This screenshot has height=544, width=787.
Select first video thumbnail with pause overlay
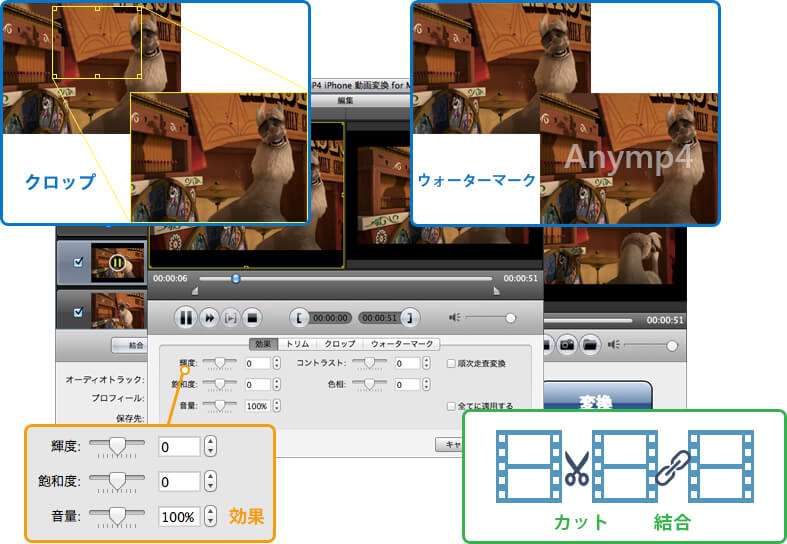tap(117, 262)
